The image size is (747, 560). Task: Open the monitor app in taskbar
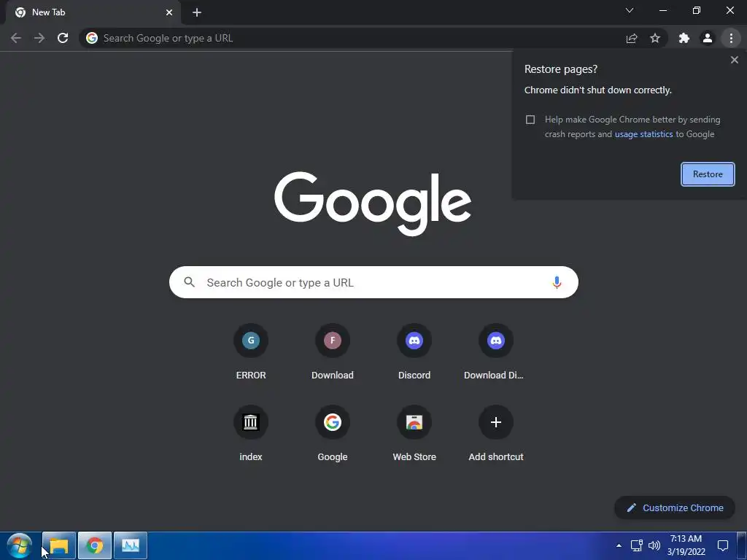click(x=131, y=545)
